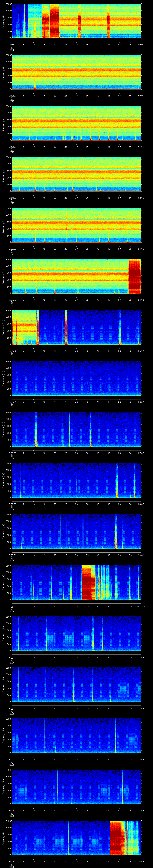Click the 10:55:00 spectrogram panel
This screenshot has height=868, width=153.
coord(77,378)
